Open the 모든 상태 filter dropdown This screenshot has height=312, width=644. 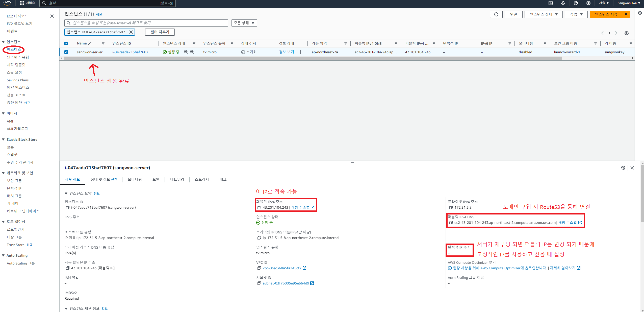click(244, 23)
